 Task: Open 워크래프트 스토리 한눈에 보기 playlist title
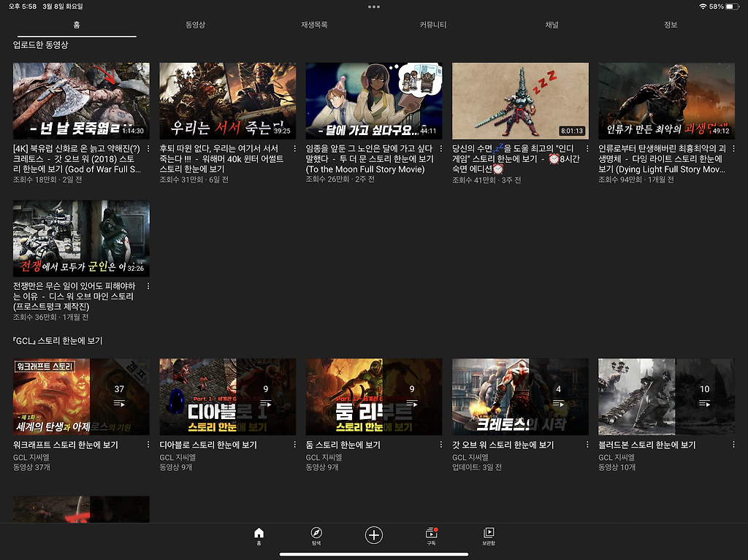click(65, 445)
